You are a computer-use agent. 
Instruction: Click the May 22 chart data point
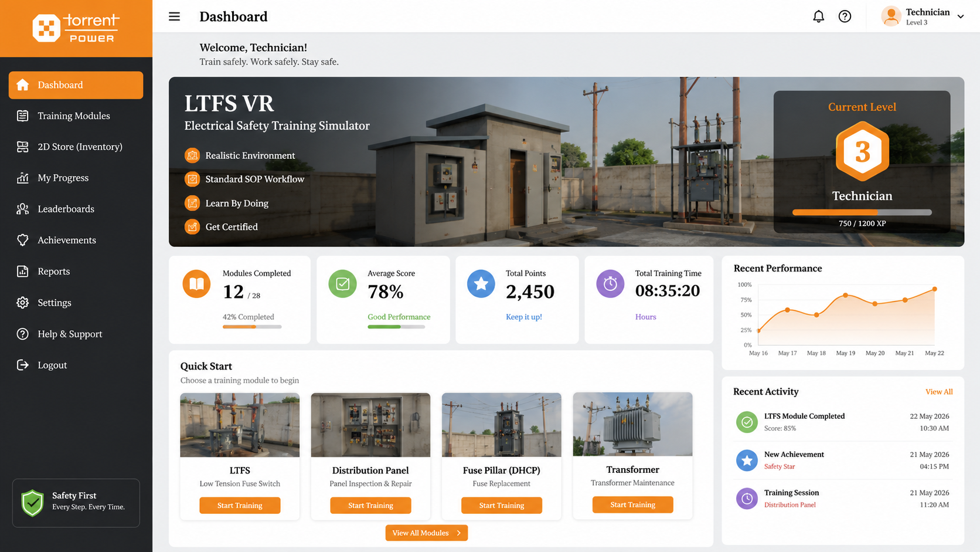pyautogui.click(x=934, y=289)
